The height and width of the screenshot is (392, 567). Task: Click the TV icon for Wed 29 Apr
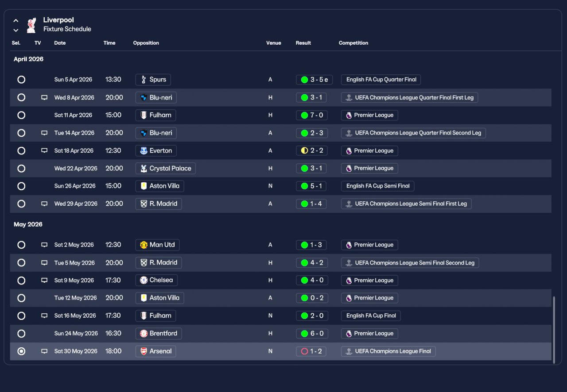[44, 204]
